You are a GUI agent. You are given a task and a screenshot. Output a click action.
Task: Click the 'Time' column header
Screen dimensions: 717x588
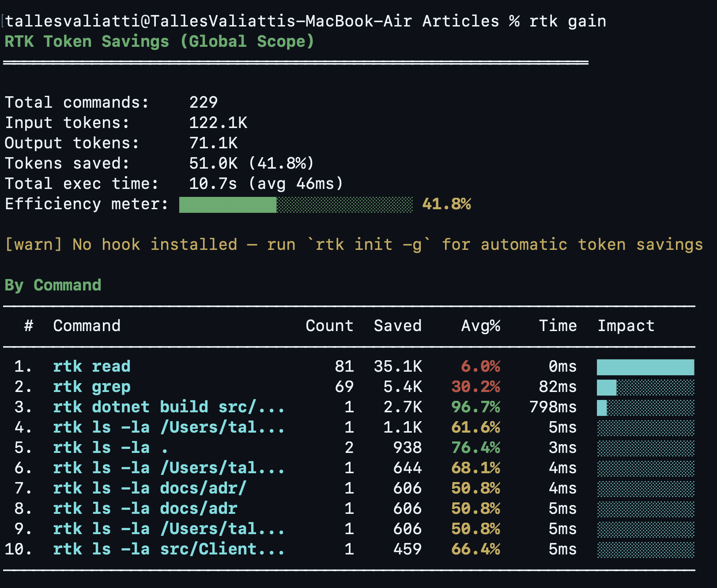558,326
